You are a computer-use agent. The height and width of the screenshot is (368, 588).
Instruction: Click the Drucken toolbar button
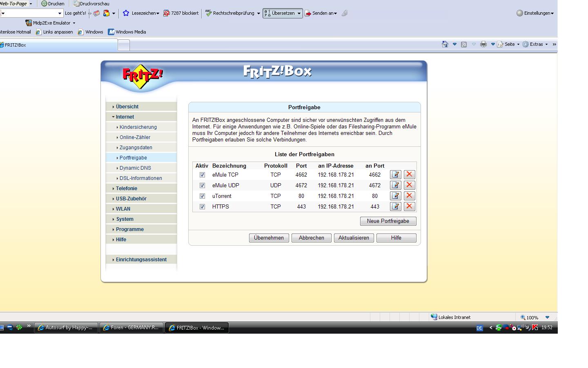(53, 3)
